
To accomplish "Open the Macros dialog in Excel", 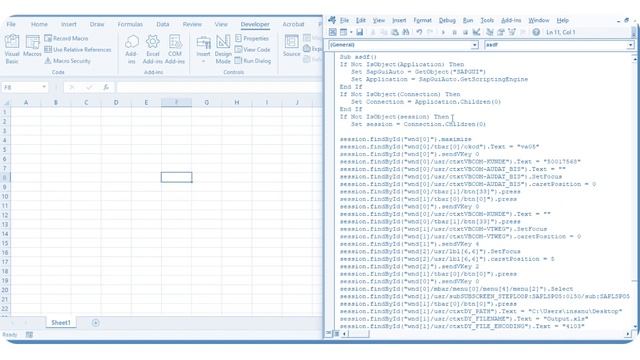I will point(32,46).
